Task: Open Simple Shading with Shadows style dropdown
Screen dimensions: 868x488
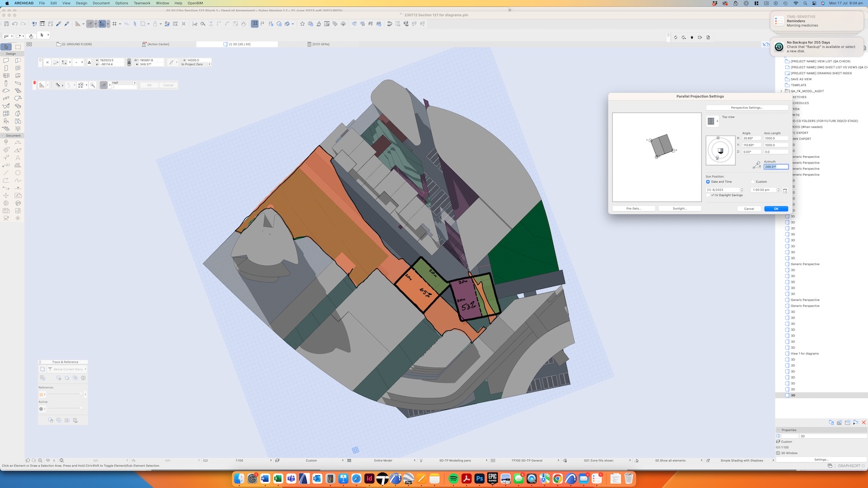Action: [x=742, y=461]
